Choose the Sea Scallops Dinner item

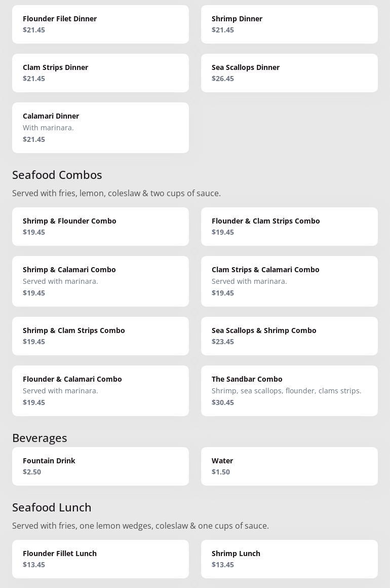pos(289,73)
